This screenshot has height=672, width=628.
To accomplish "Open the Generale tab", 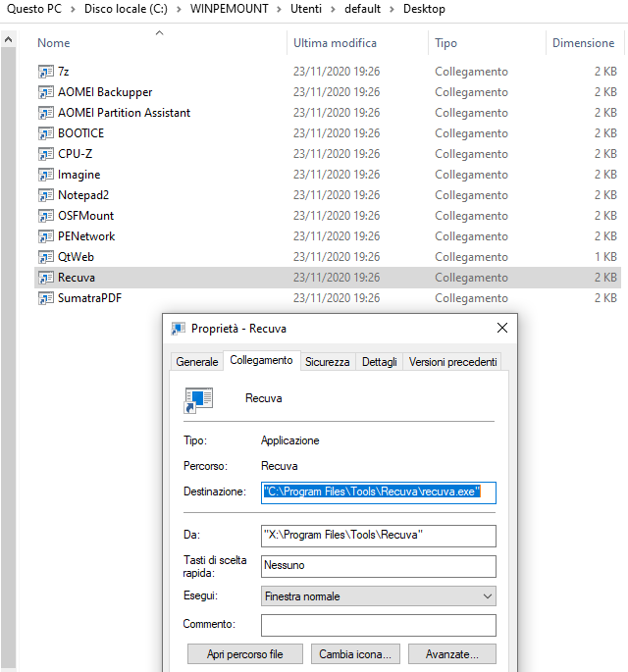I will coord(197,362).
